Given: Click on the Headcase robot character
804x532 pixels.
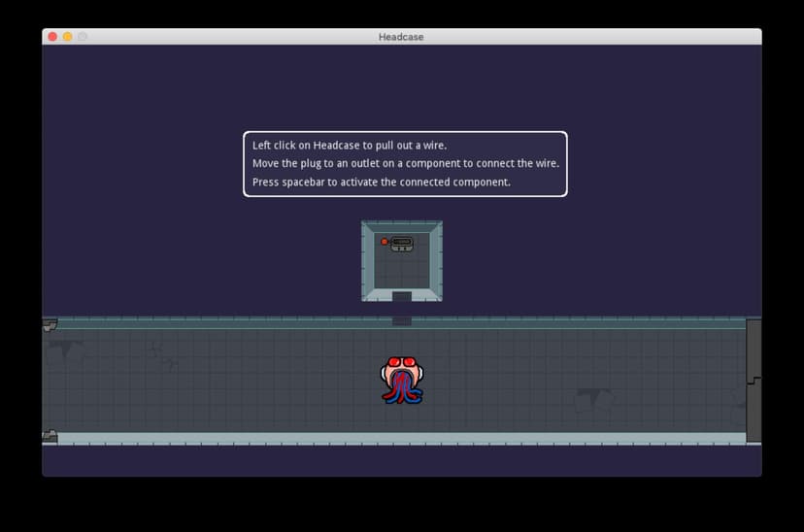Looking at the screenshot, I should pyautogui.click(x=402, y=381).
